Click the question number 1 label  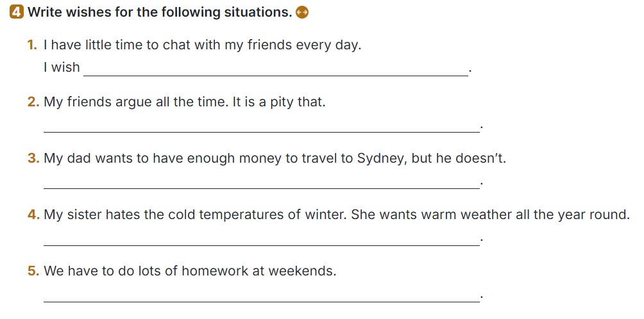click(x=32, y=45)
